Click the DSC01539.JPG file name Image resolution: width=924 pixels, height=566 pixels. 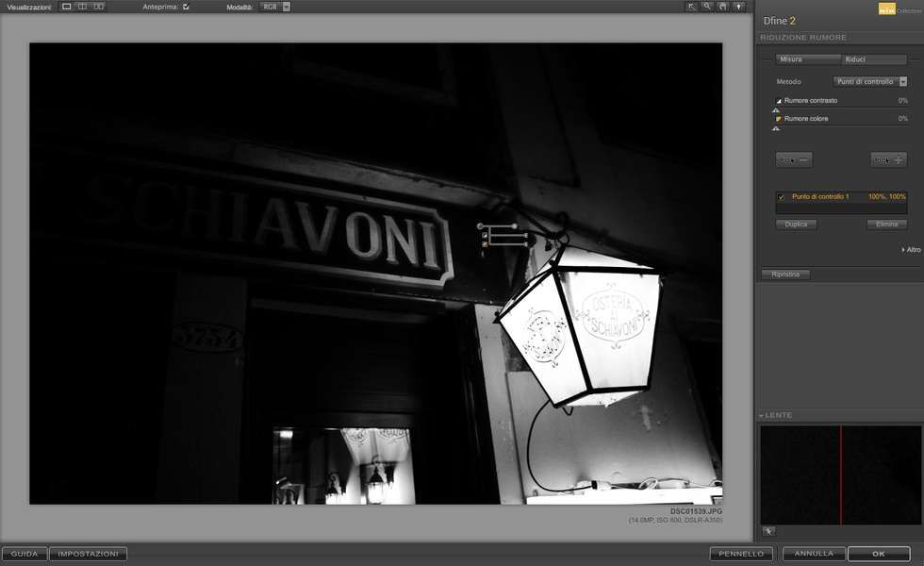[696, 511]
